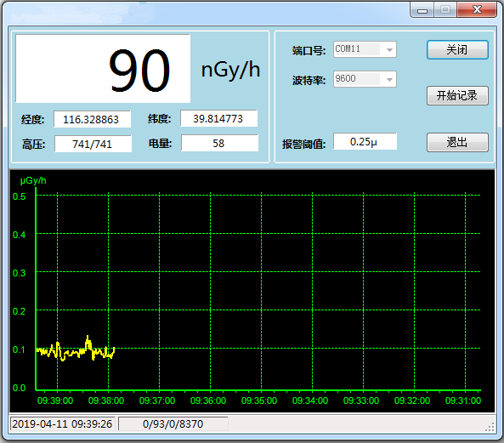Image resolution: width=504 pixels, height=443 pixels.
Task: Click the 0.4 y-axis label
Action: coord(19,235)
